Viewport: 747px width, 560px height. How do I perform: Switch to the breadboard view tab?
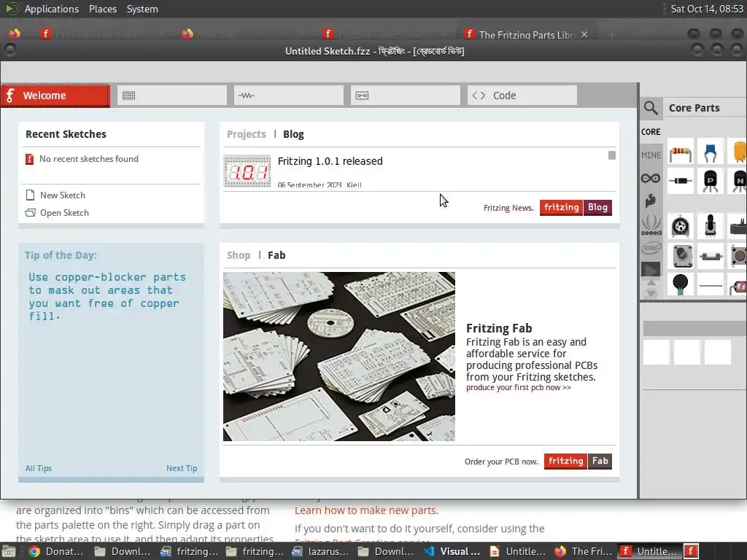[172, 96]
